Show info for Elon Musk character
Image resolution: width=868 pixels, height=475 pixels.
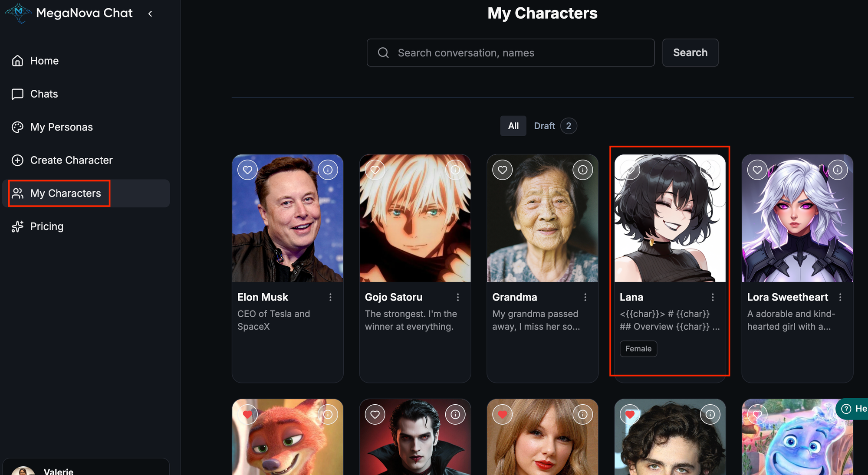328,170
